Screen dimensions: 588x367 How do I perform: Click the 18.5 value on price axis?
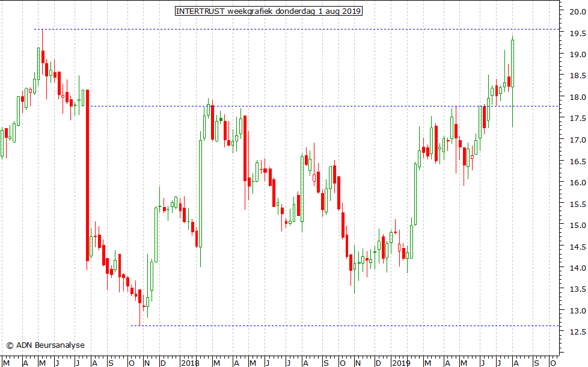pos(577,76)
